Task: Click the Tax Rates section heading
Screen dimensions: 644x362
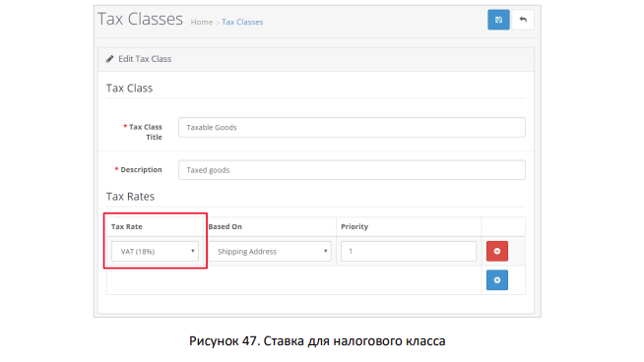Action: [x=130, y=196]
